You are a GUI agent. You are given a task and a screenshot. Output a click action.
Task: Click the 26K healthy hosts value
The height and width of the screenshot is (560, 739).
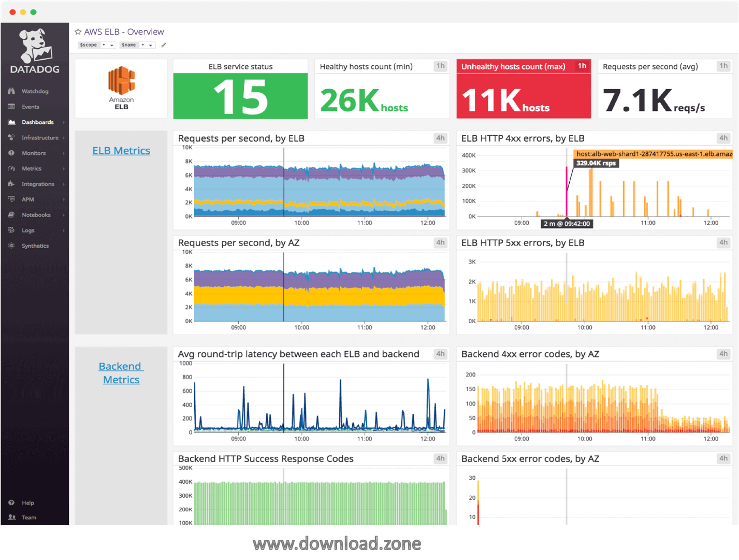[x=364, y=100]
